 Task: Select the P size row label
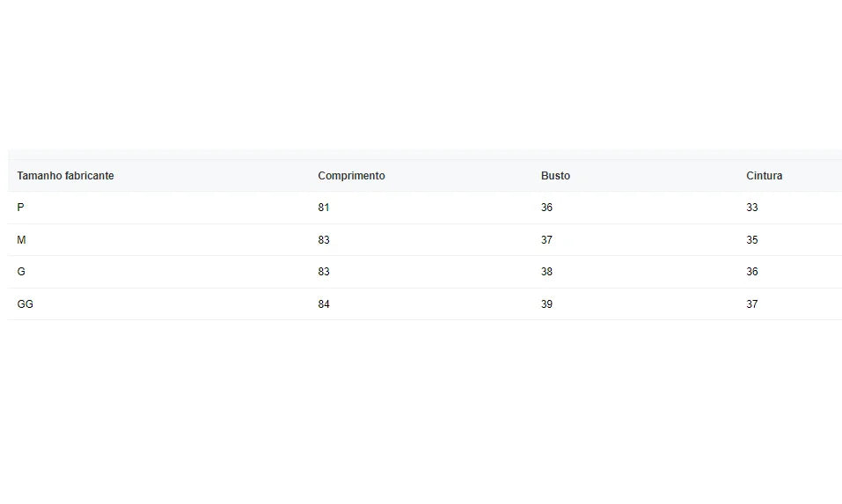click(20, 208)
